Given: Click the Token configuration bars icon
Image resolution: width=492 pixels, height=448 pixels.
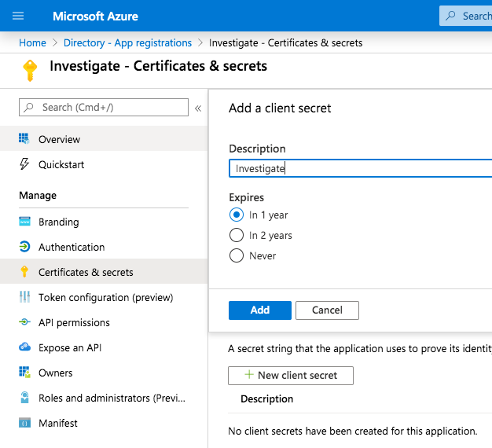Looking at the screenshot, I should (24, 297).
